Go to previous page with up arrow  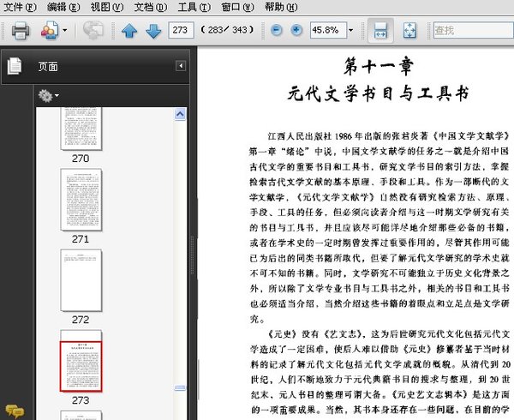pyautogui.click(x=128, y=31)
